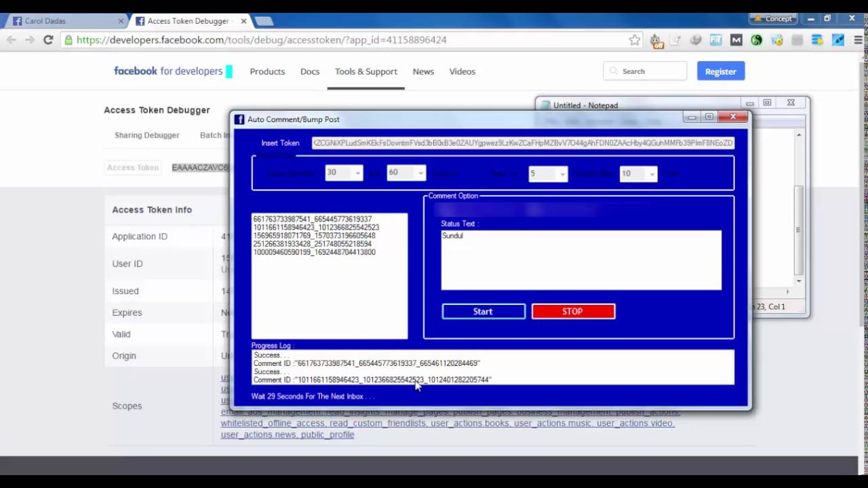The image size is (868, 488).
Task: Click the browser forward arrow
Action: click(30, 40)
